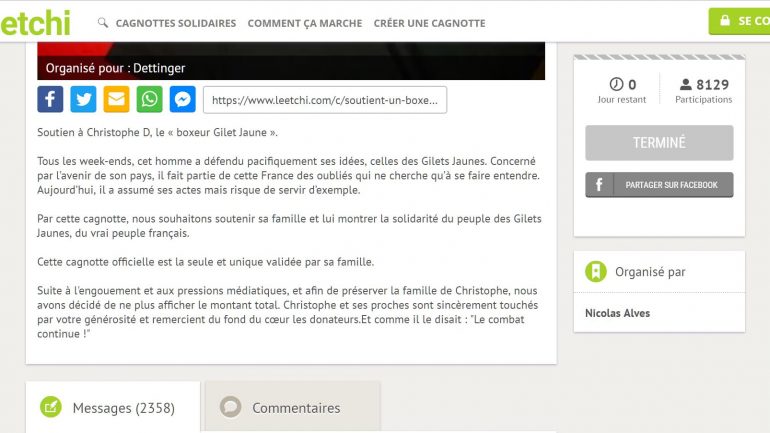Click the search magnifier icon
Image resolution: width=770 pixels, height=433 pixels.
[103, 22]
